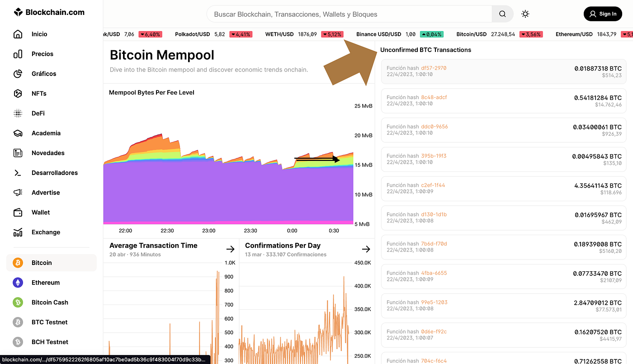Click the Desarrolladores terminal prompt icon

pos(18,173)
